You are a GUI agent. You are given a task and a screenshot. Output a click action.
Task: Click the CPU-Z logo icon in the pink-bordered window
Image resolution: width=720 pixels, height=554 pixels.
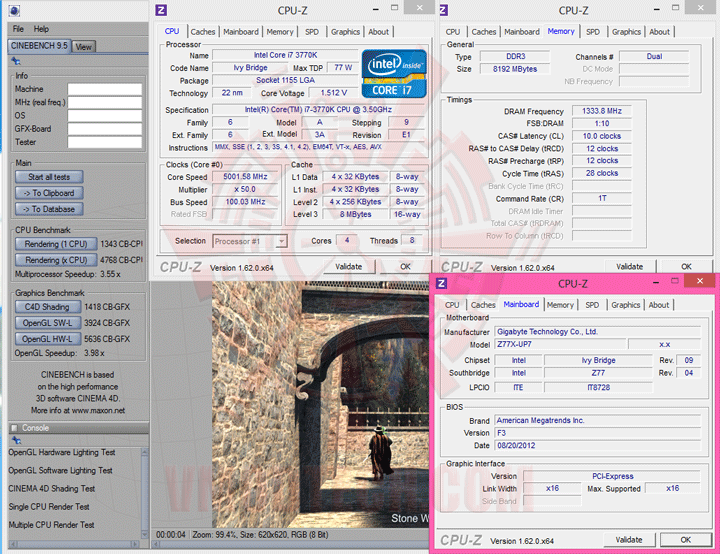point(441,283)
